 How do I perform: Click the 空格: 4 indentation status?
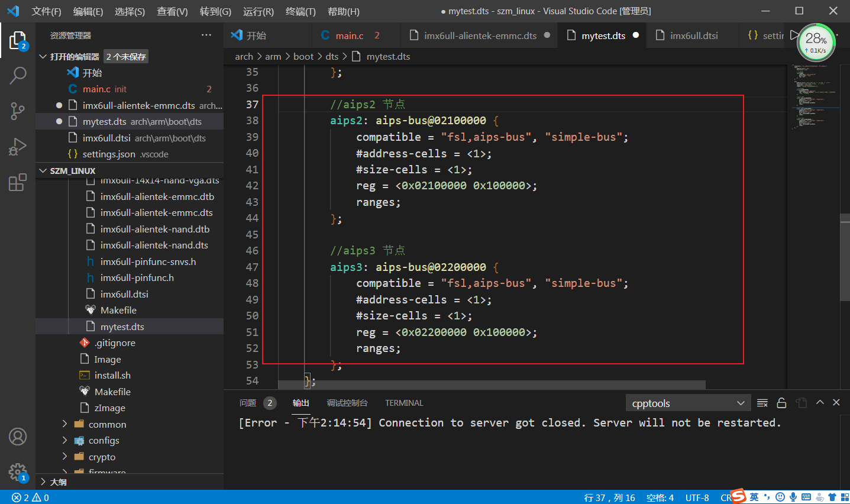tap(660, 497)
